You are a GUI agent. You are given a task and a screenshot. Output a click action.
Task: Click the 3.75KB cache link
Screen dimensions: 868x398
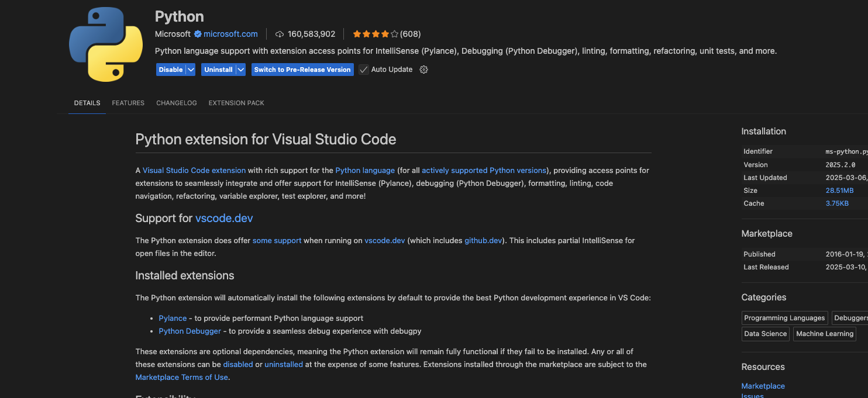[x=837, y=203]
